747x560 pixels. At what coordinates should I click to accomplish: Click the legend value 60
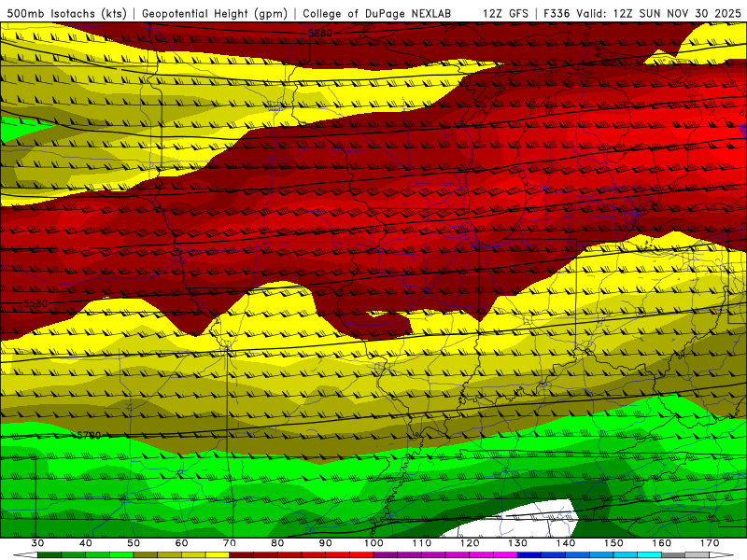181,543
